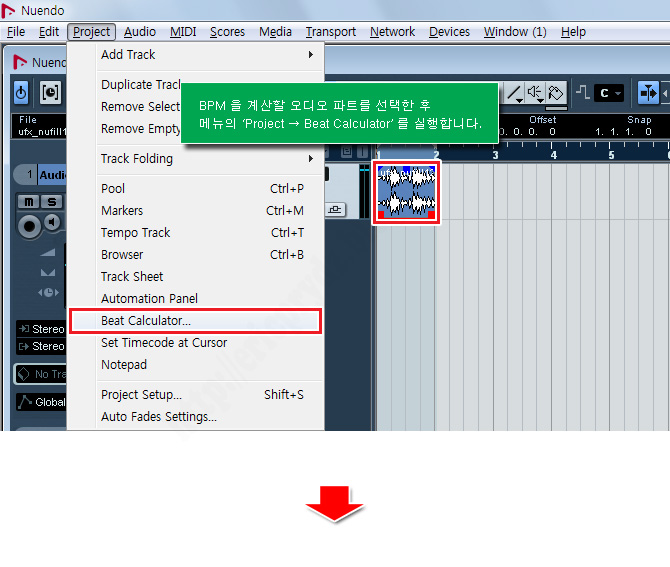Choose Duplicate Tracks from Project menu

click(141, 85)
